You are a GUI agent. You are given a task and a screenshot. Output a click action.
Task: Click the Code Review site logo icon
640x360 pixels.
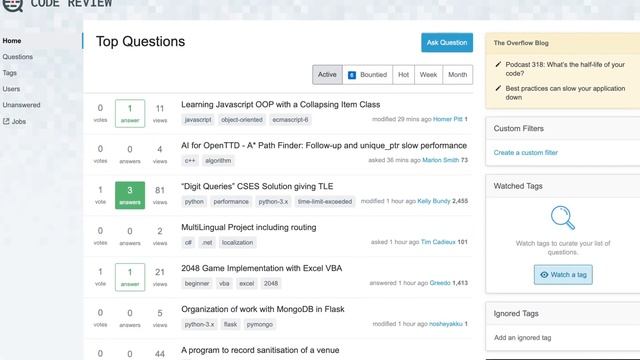pos(13,5)
